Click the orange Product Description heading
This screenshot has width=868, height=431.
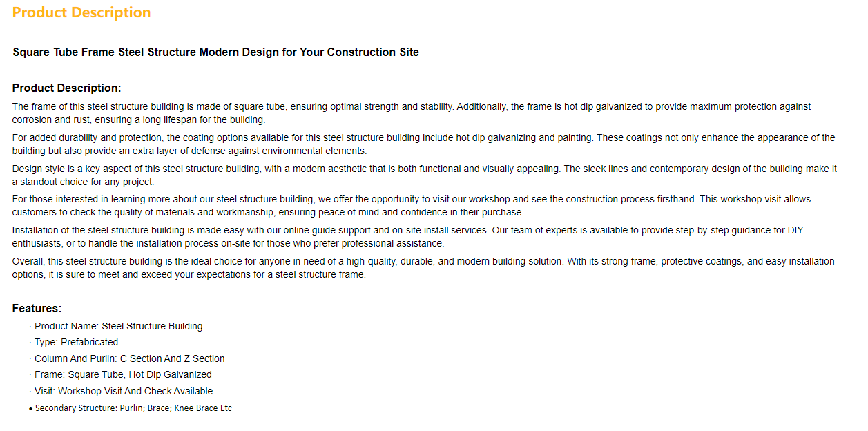[81, 12]
